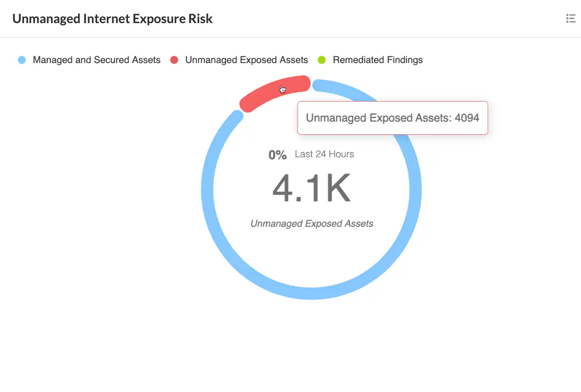Click the italic Unmanaged Exposed Assets caption
Screen dimensions: 581x392
coord(312,224)
